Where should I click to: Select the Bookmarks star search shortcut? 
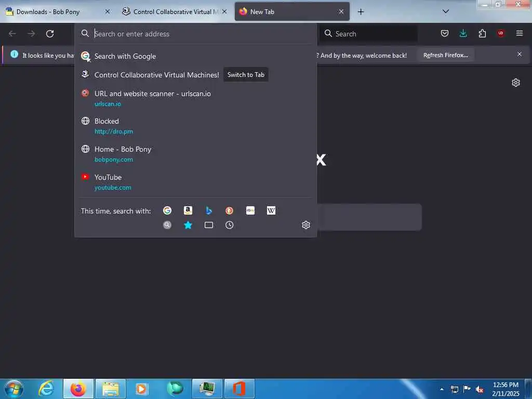point(188,225)
